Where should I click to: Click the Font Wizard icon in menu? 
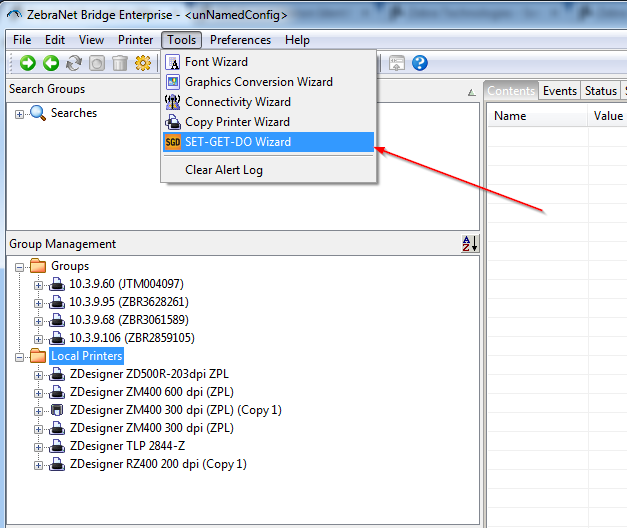[173, 62]
